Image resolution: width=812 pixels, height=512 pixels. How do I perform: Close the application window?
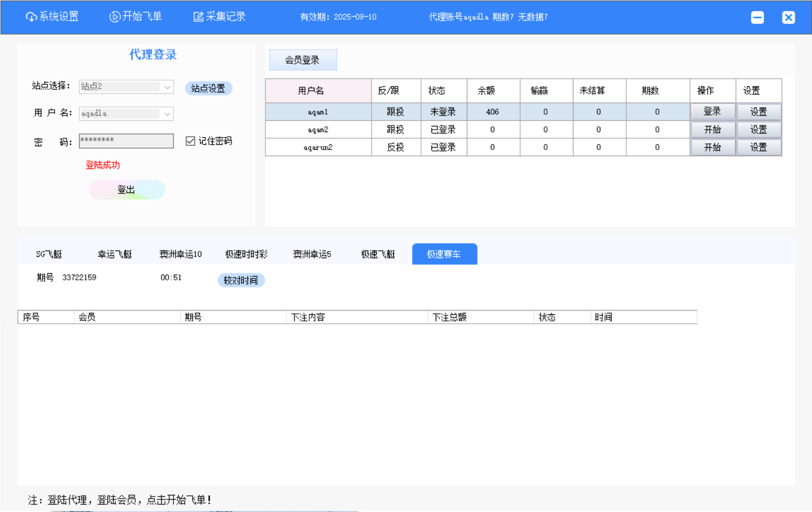(788, 17)
